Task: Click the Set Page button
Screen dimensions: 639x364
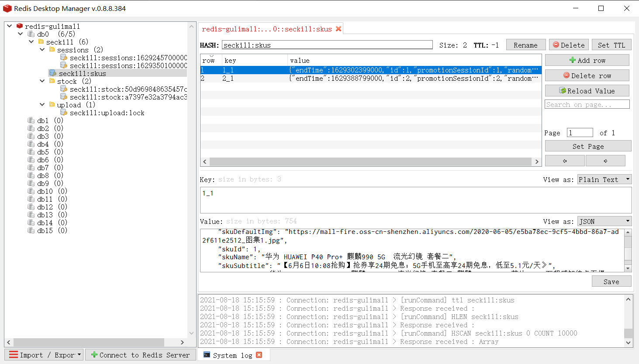Action: click(588, 146)
